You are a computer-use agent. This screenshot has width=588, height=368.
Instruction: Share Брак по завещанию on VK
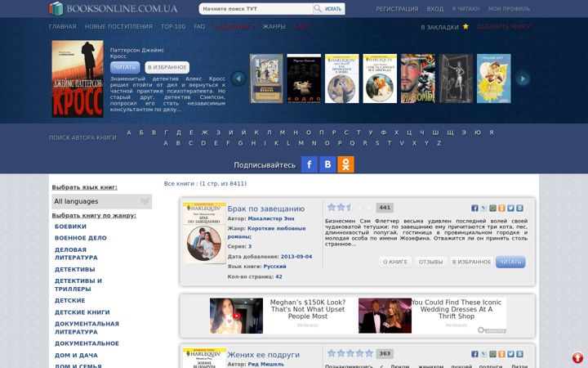[519, 208]
